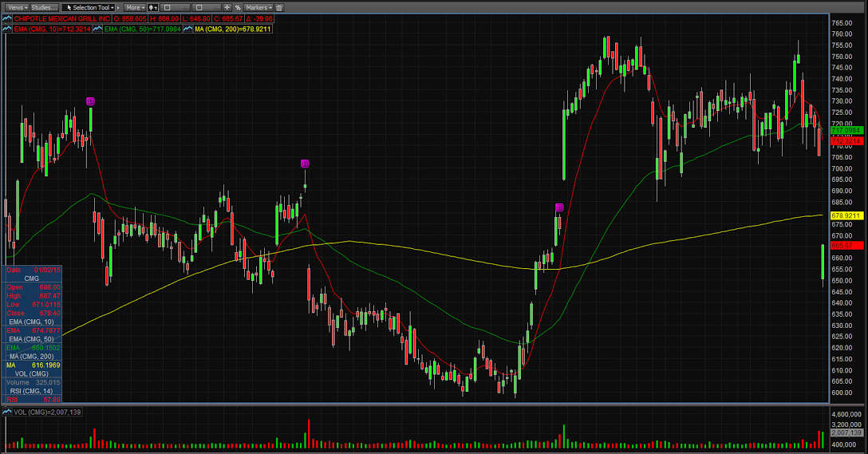Select the EMA (CMG, 50)=717.0984 legend
This screenshot has width=868, height=454.
pyautogui.click(x=143, y=28)
